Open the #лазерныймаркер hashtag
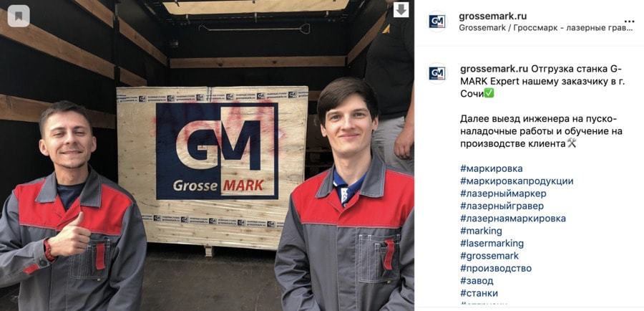The width and height of the screenshot is (644, 311). [503, 193]
